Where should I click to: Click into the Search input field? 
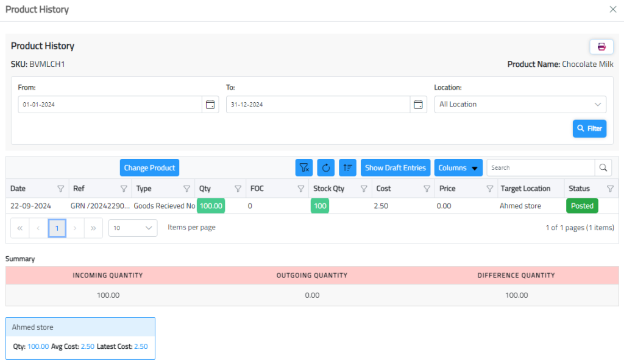[x=540, y=168]
